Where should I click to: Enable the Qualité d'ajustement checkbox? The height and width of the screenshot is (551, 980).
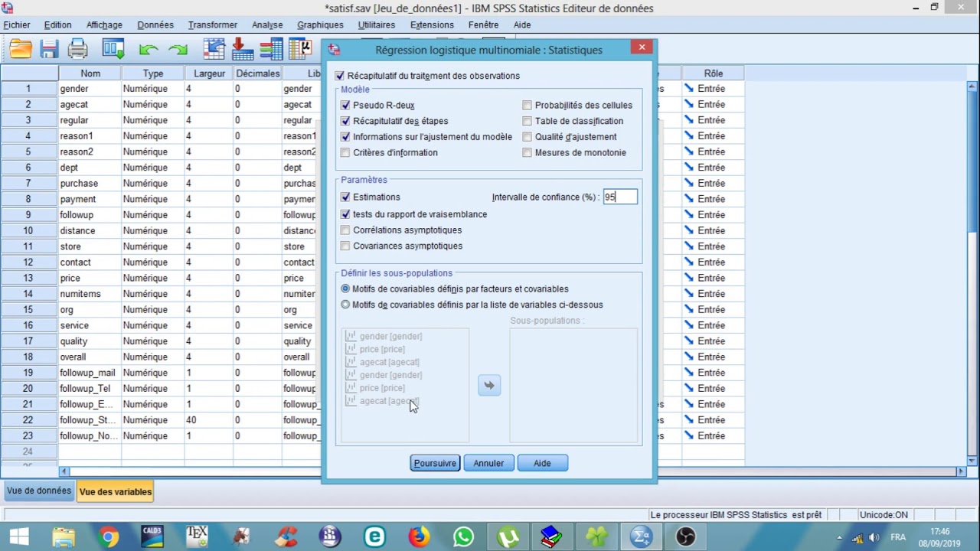(528, 137)
